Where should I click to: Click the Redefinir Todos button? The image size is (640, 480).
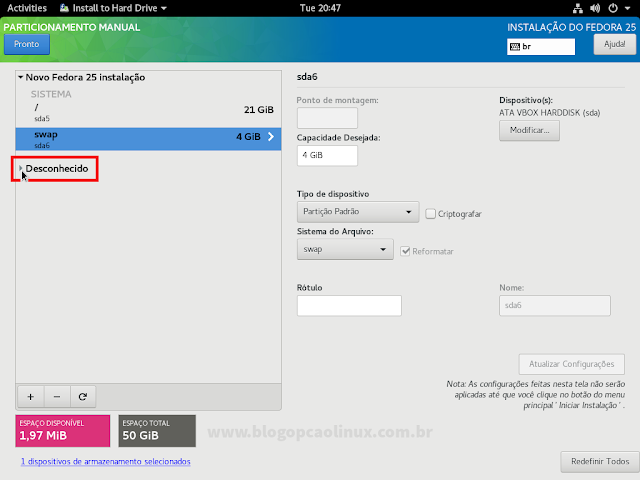tap(600, 462)
